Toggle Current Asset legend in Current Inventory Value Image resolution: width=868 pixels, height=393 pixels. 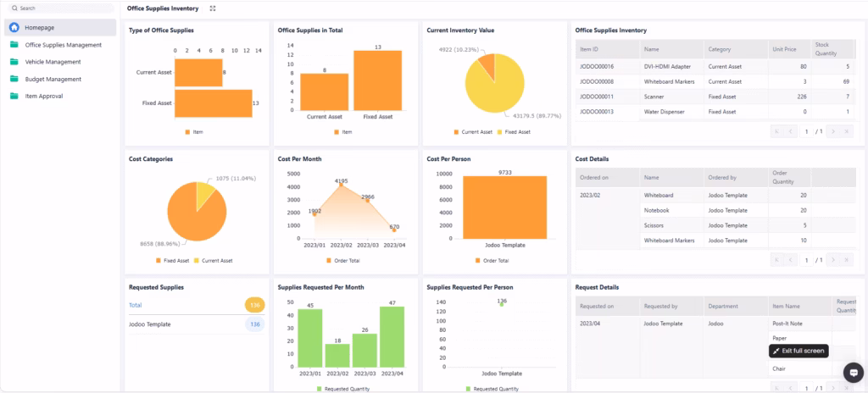pos(474,132)
